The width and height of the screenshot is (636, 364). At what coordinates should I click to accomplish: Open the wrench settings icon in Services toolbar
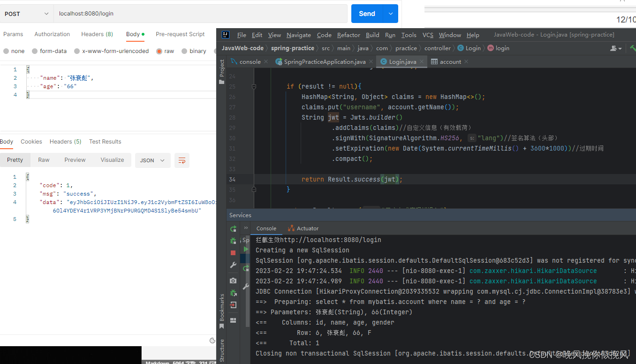(233, 265)
